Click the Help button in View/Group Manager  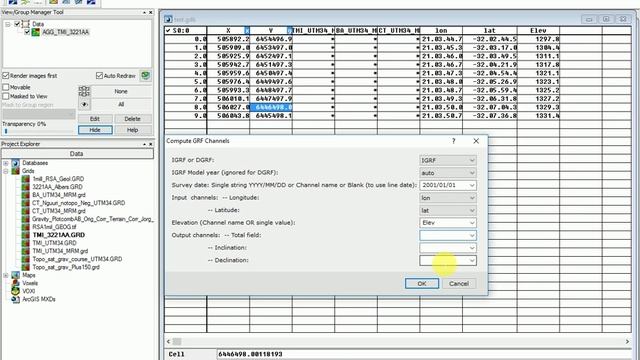coord(132,130)
